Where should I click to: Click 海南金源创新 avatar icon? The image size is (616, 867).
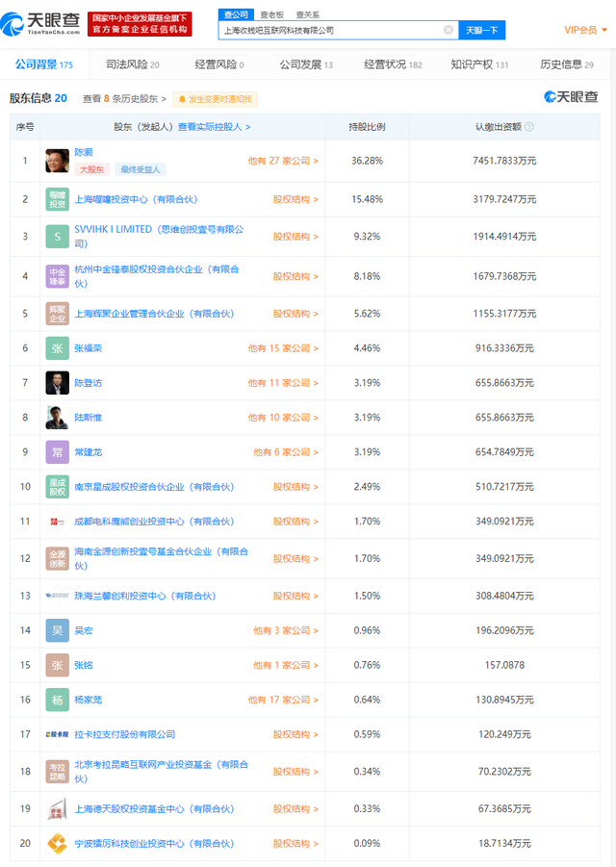[x=58, y=558]
